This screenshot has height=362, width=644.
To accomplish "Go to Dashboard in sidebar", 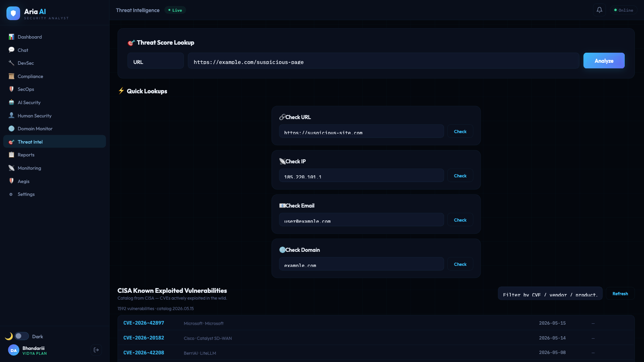I will tap(54, 37).
